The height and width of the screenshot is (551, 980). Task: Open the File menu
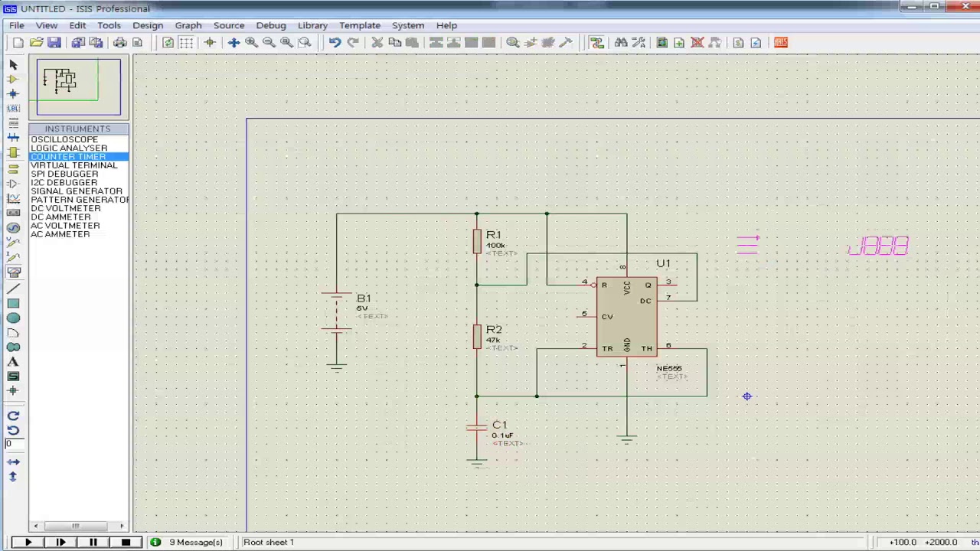[x=16, y=25]
